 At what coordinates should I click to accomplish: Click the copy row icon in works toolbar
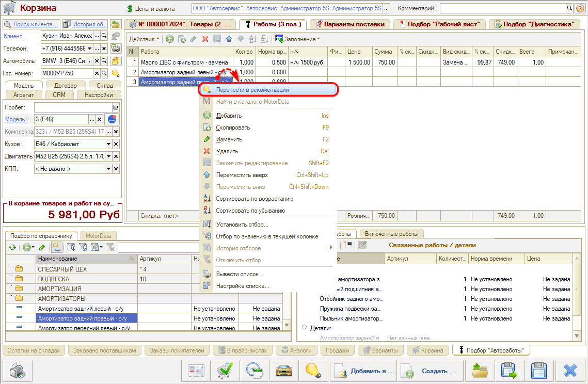pos(182,39)
